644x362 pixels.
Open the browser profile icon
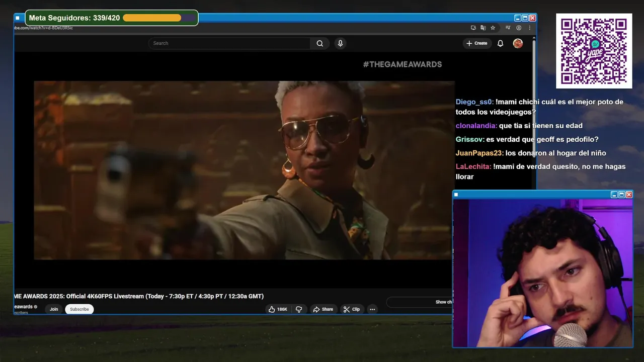pos(519,28)
